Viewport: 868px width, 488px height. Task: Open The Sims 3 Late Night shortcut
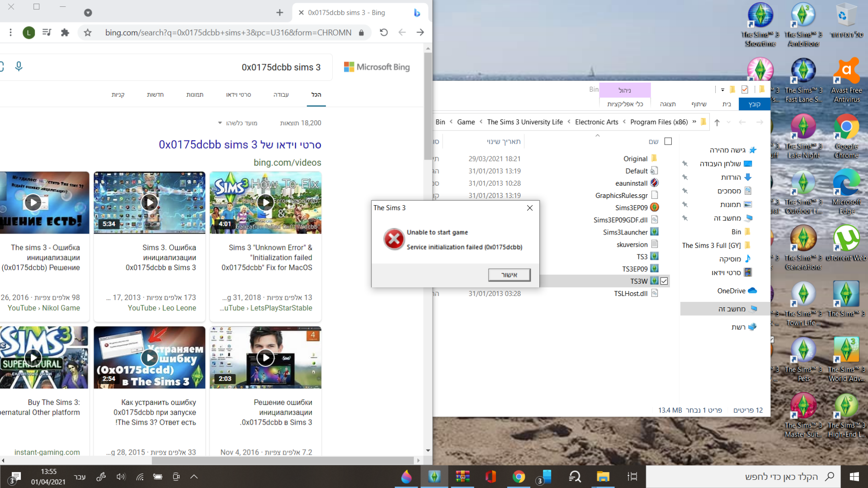(803, 136)
